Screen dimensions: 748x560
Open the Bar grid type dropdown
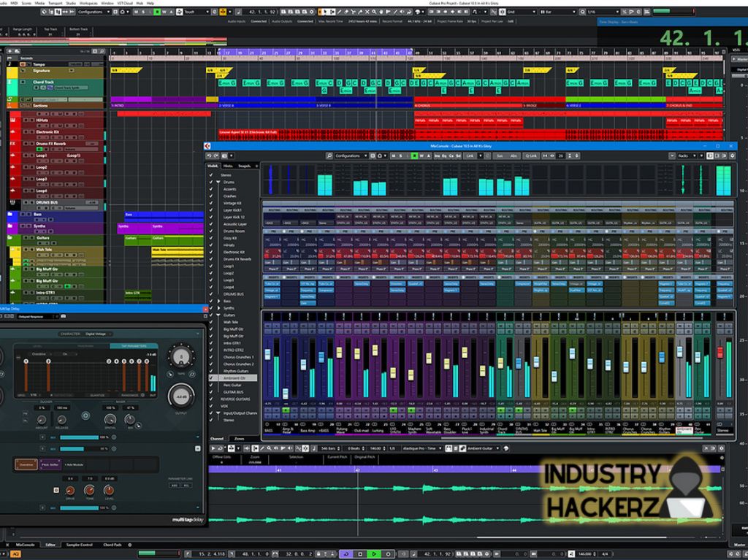click(558, 12)
